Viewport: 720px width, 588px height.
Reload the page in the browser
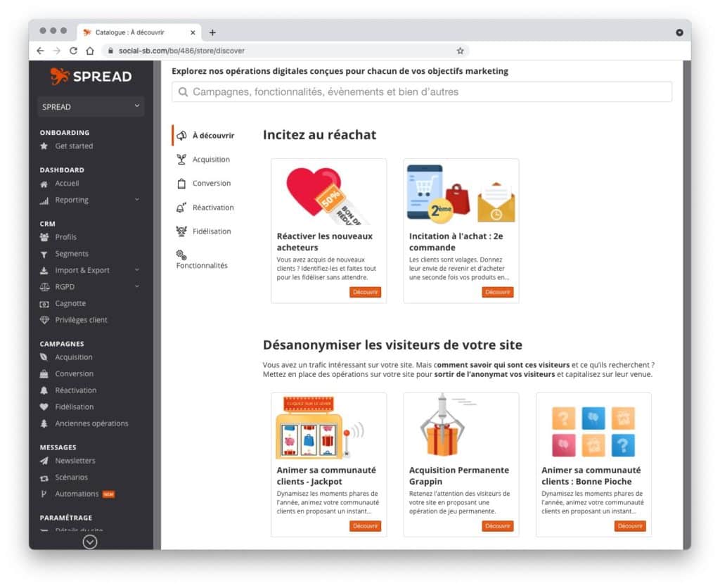[73, 51]
